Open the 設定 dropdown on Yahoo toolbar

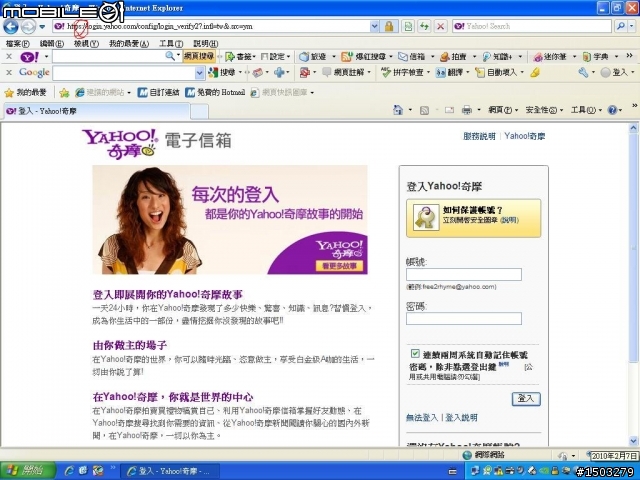click(276, 56)
